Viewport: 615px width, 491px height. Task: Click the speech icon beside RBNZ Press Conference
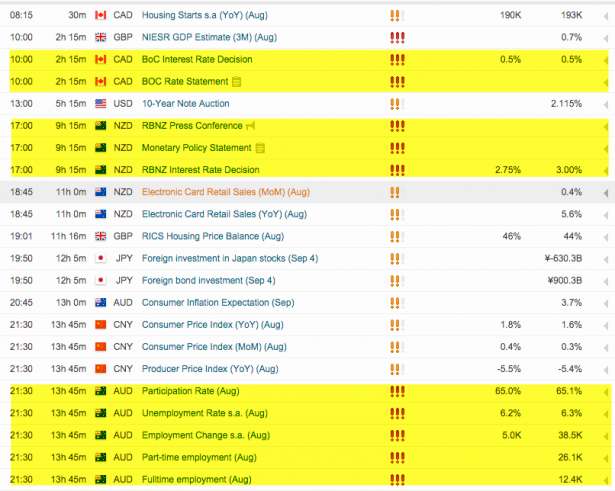coord(251,126)
